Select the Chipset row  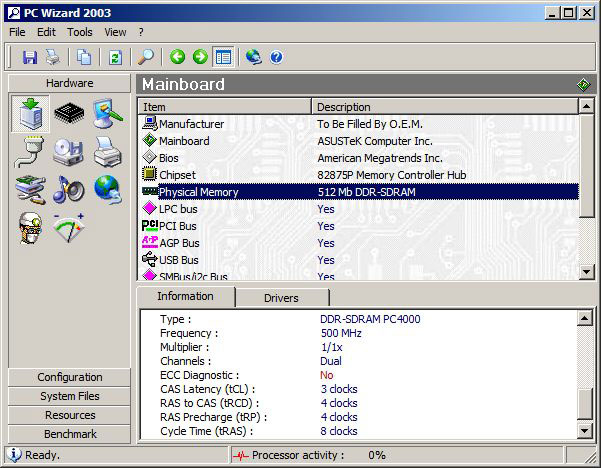[x=358, y=175]
